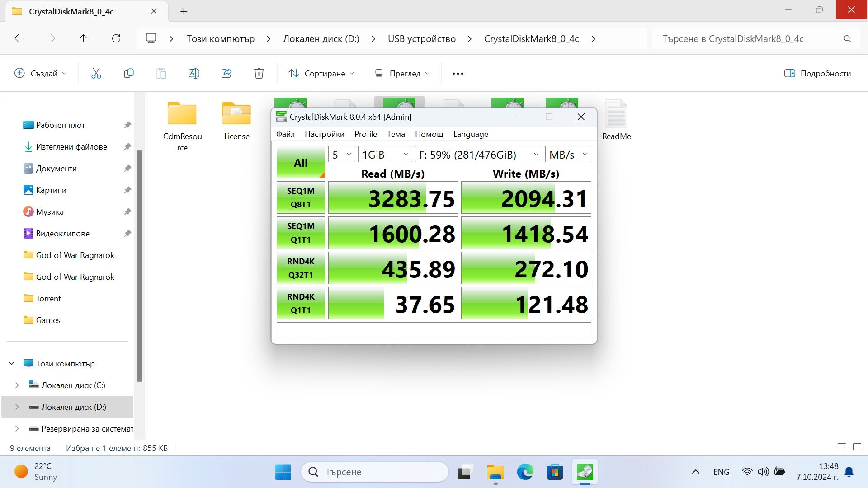
Task: Collapse the Този компютър tree node
Action: (x=12, y=363)
